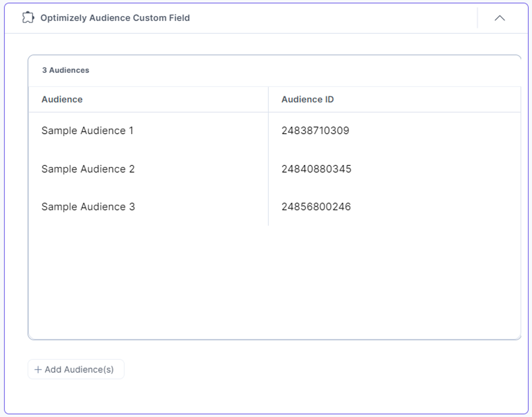
Task: Click audience ID 24856800246
Action: click(x=316, y=207)
